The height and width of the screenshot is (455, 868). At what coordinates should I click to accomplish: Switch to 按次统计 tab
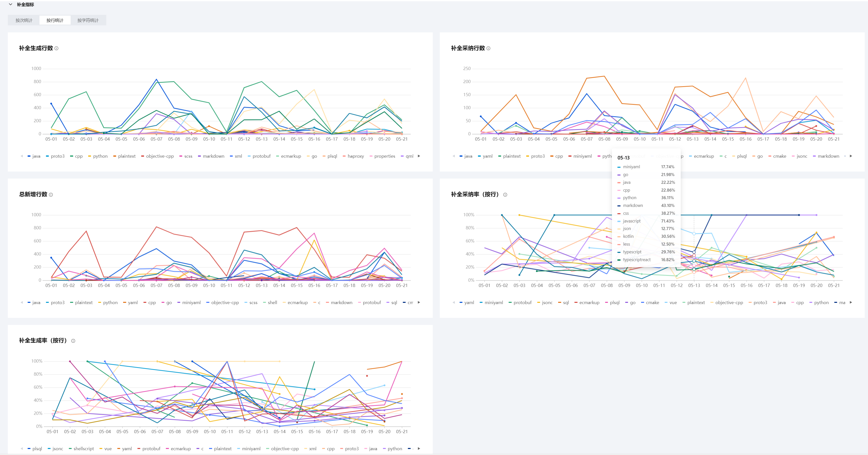(24, 20)
